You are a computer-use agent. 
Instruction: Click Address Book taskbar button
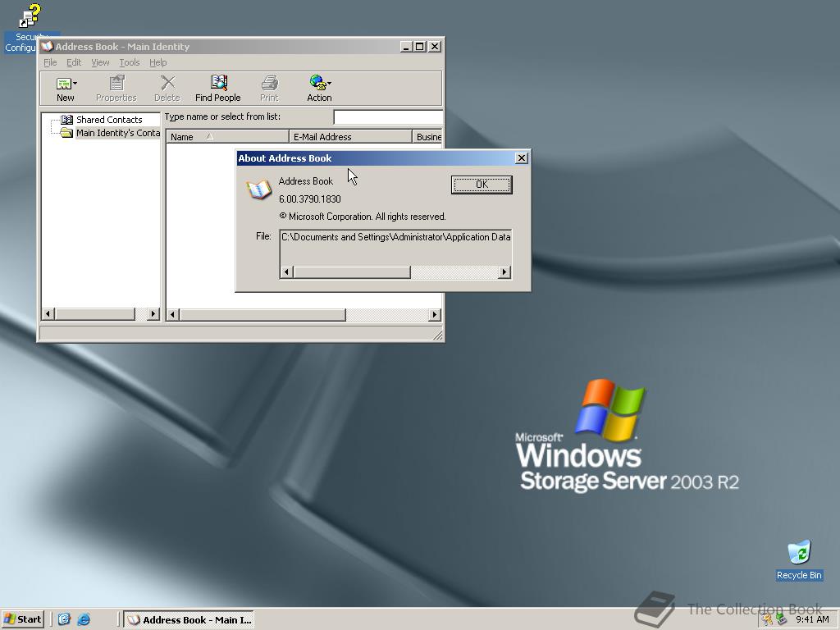(x=189, y=620)
